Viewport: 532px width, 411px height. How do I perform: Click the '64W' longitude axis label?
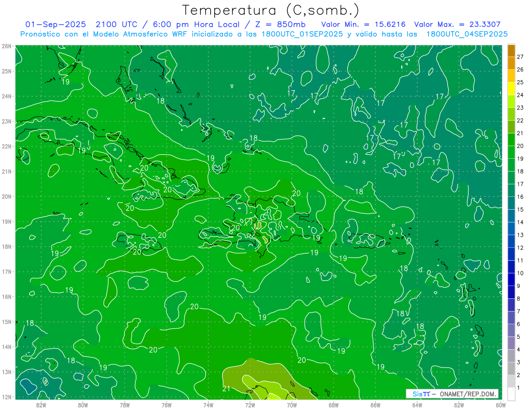(417, 405)
